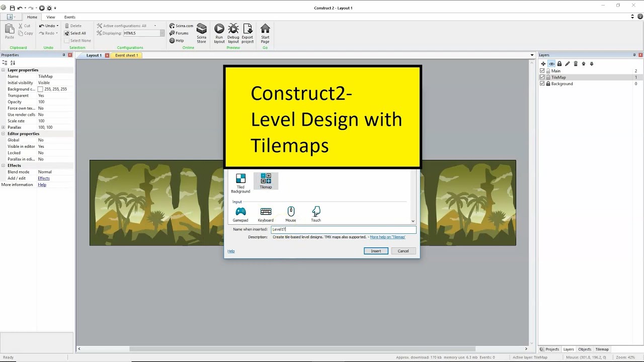Viewport: 644px width, 362px height.
Task: Move layer down with the down arrow
Action: [592, 64]
